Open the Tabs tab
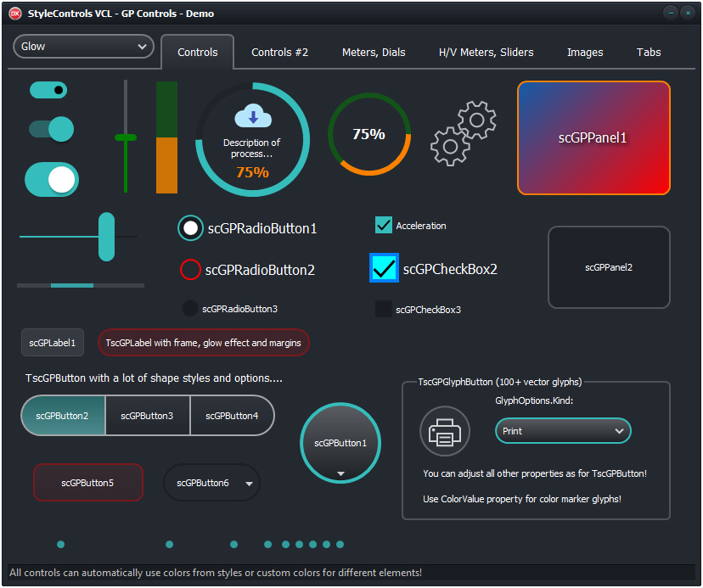 tap(649, 53)
